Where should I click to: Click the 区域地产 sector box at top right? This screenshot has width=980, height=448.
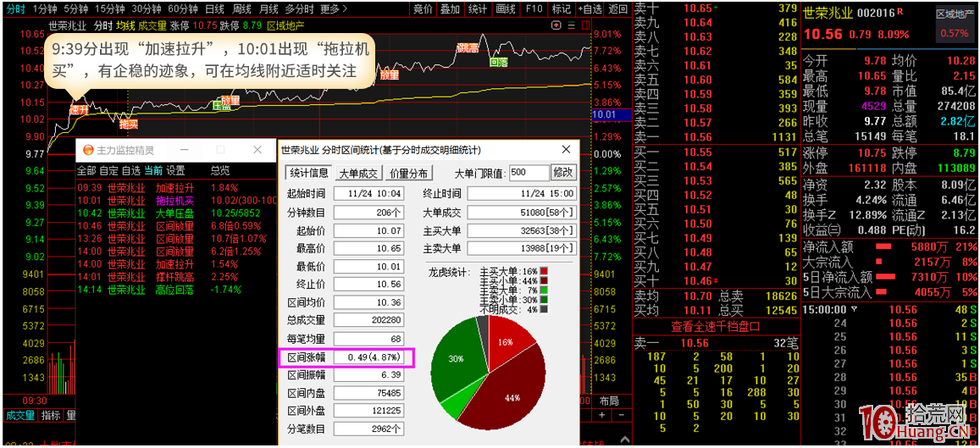pyautogui.click(x=954, y=23)
